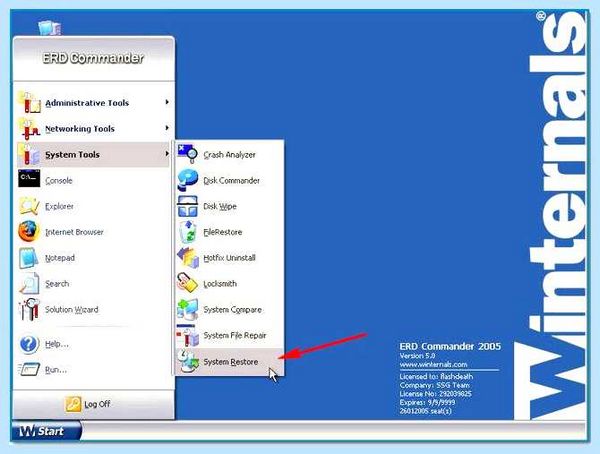Screen dimensions: 600x454
Task: Launch the Internet Browser Firefox icon
Action: click(29, 231)
